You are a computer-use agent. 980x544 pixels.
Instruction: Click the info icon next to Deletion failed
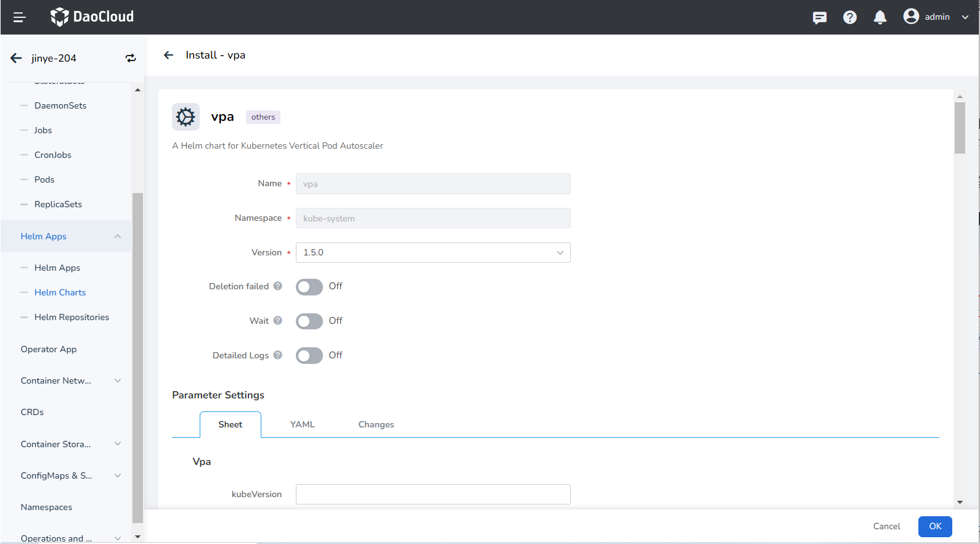[x=278, y=286]
